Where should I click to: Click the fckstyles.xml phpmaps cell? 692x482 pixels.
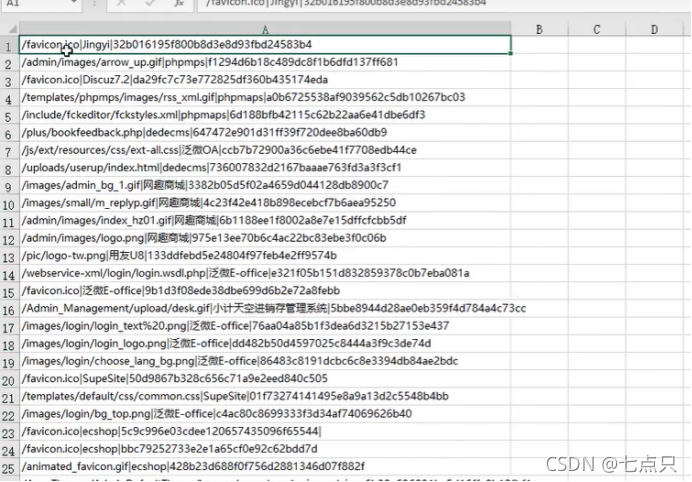[x=265, y=115]
